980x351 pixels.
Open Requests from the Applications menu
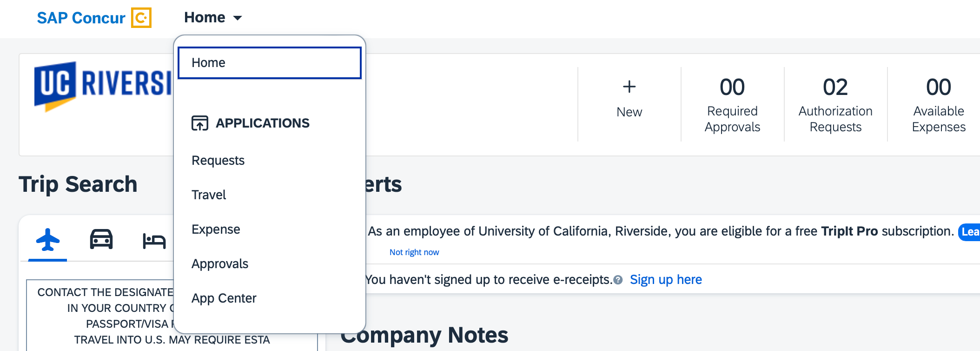(x=218, y=161)
